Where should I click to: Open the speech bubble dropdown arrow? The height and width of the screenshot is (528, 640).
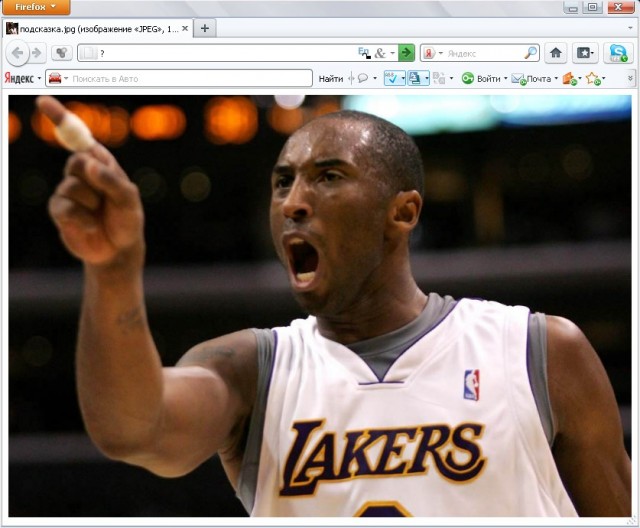click(375, 78)
